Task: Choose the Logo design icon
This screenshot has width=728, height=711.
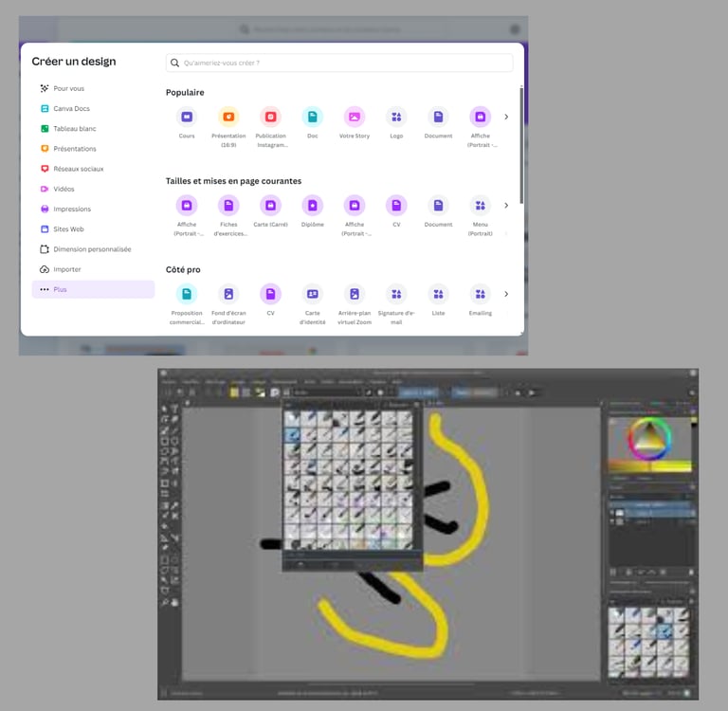Action: (396, 117)
